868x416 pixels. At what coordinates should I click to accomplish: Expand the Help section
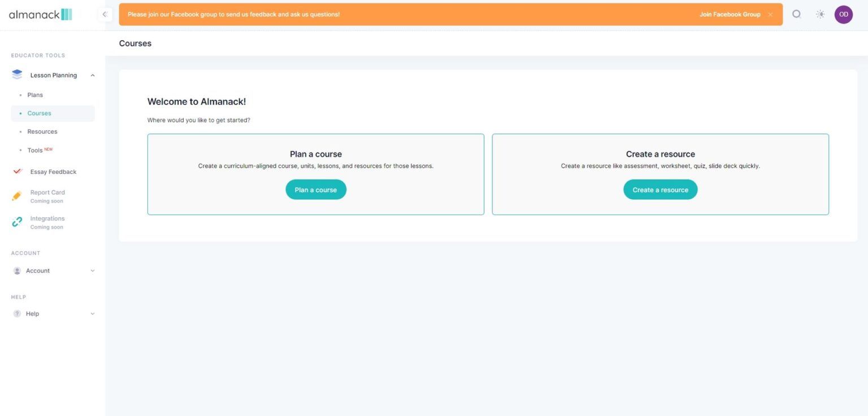(92, 313)
